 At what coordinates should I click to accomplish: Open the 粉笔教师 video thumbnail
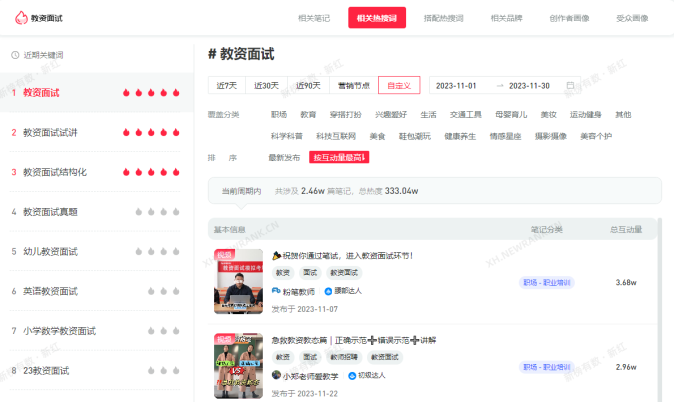pyautogui.click(x=239, y=281)
